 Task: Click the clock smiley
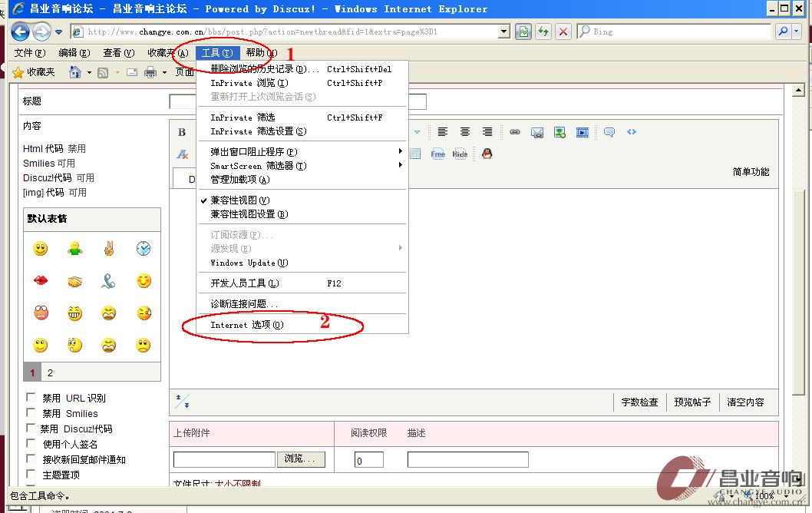tap(144, 249)
